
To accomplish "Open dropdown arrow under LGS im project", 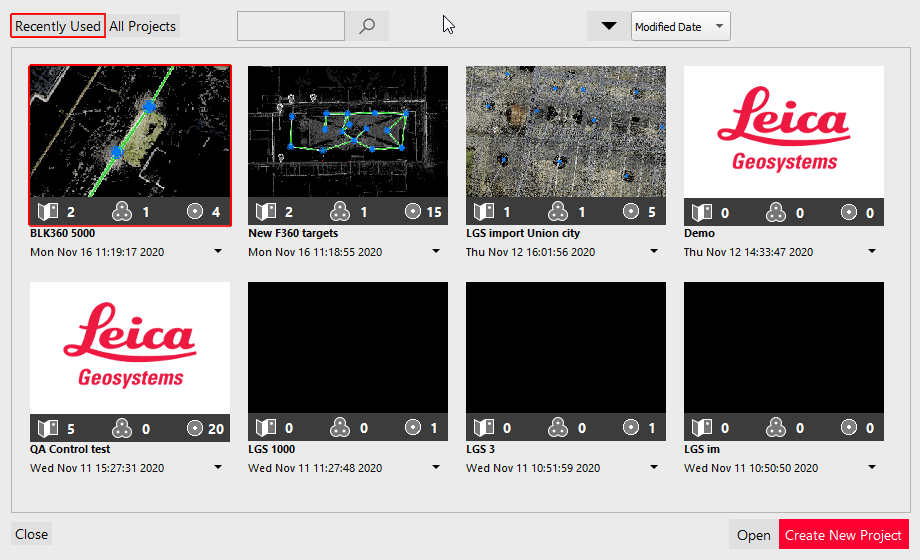I will [872, 468].
